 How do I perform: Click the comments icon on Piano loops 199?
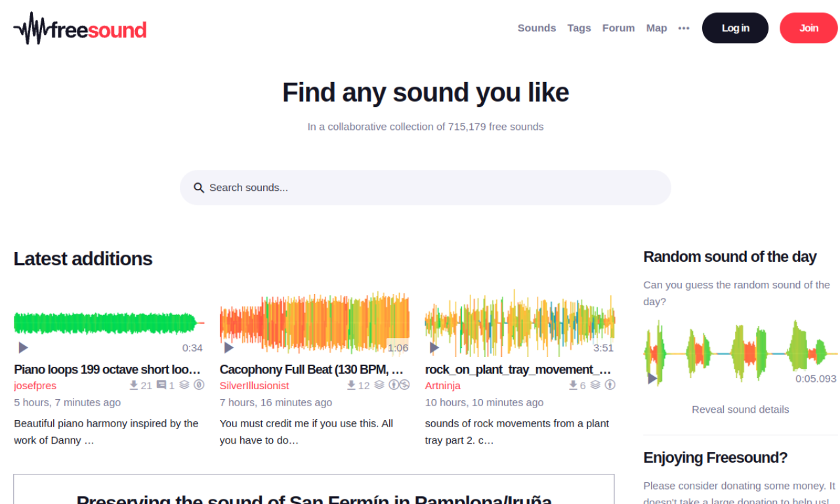pyautogui.click(x=161, y=385)
